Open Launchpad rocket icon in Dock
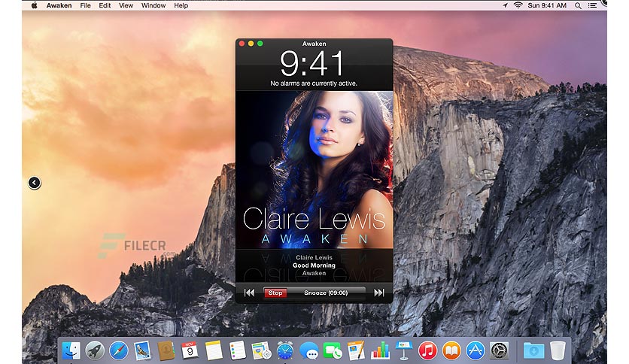Screen dimensions: 629x364 [x=95, y=350]
